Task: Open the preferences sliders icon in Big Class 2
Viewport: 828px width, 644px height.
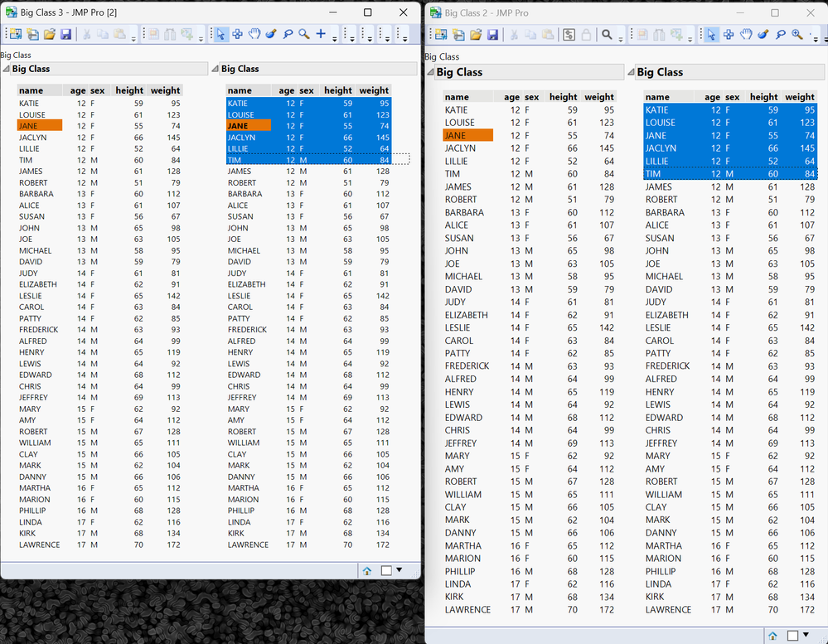Action: 569,35
